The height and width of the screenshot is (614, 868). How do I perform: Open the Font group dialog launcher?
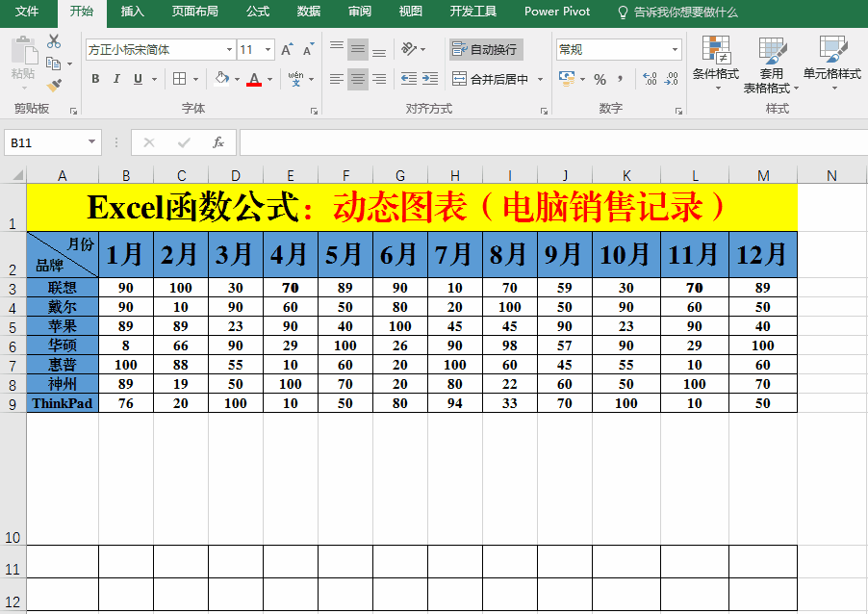(315, 111)
